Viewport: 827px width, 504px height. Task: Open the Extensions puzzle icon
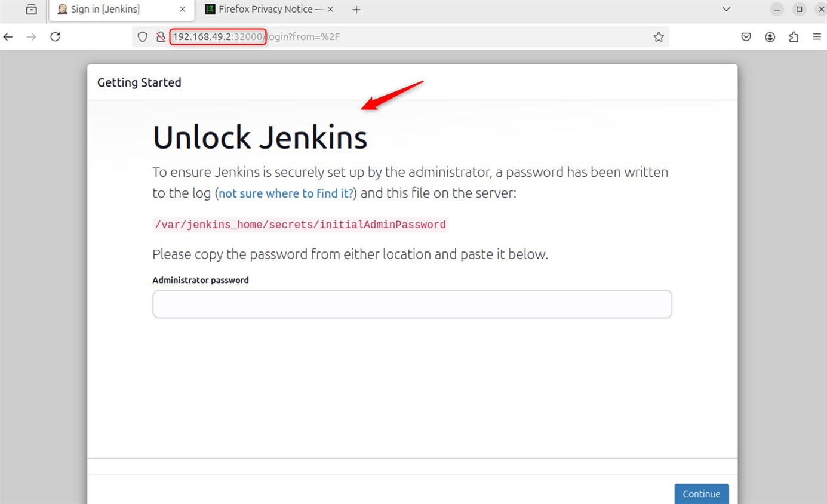click(794, 37)
